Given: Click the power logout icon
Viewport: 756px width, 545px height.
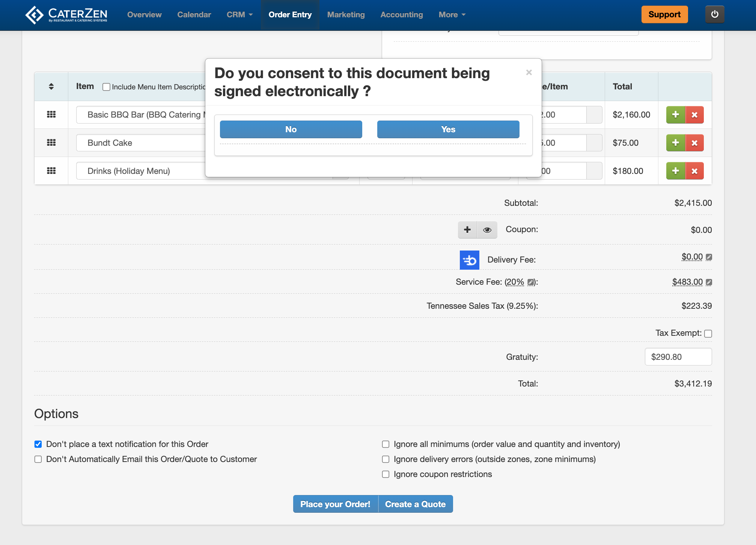Looking at the screenshot, I should 714,14.
